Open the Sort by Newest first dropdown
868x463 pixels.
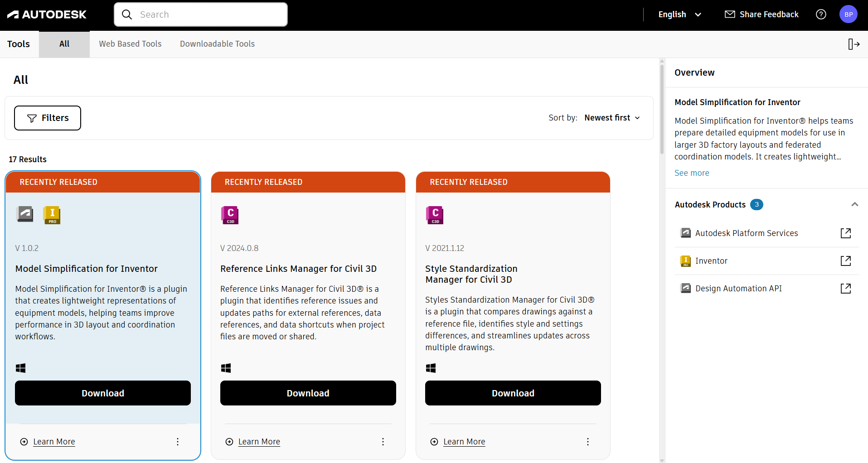click(x=612, y=118)
